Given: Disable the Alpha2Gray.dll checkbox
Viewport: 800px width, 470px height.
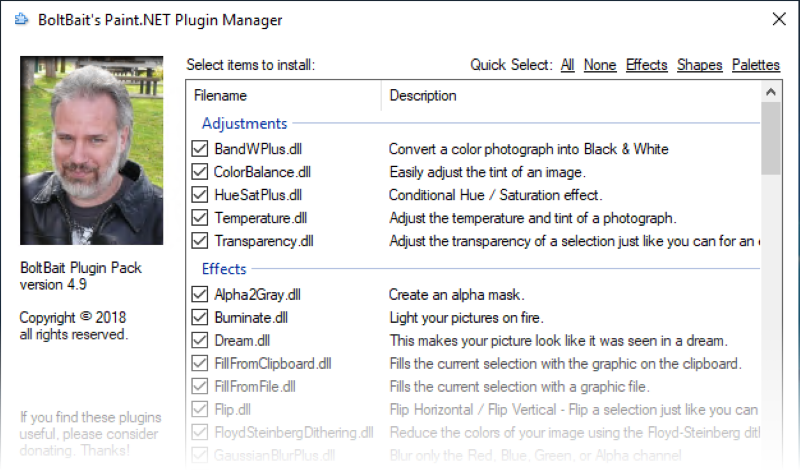Looking at the screenshot, I should [199, 295].
